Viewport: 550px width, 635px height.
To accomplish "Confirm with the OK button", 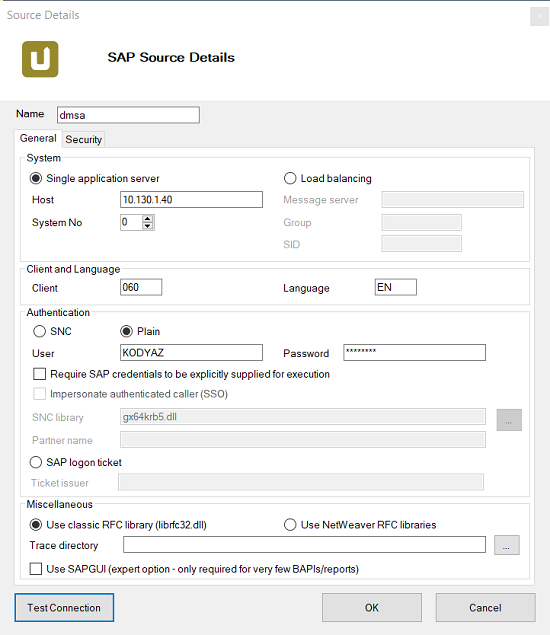I will (x=372, y=607).
